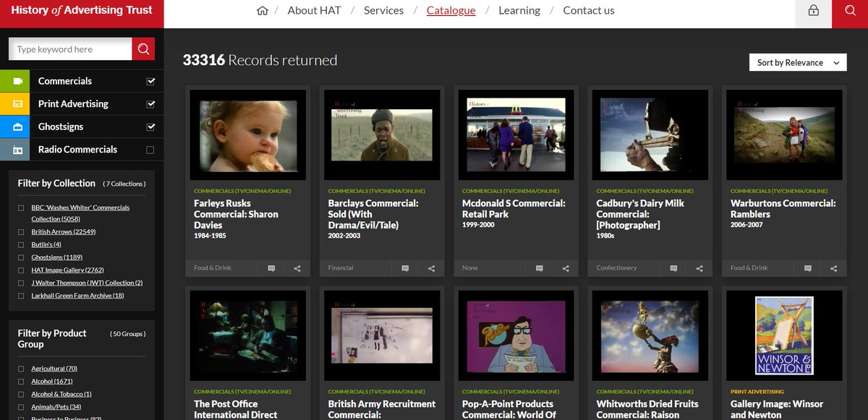The image size is (868, 420).
Task: Click Financial tag on Barclays card
Action: coord(341,268)
